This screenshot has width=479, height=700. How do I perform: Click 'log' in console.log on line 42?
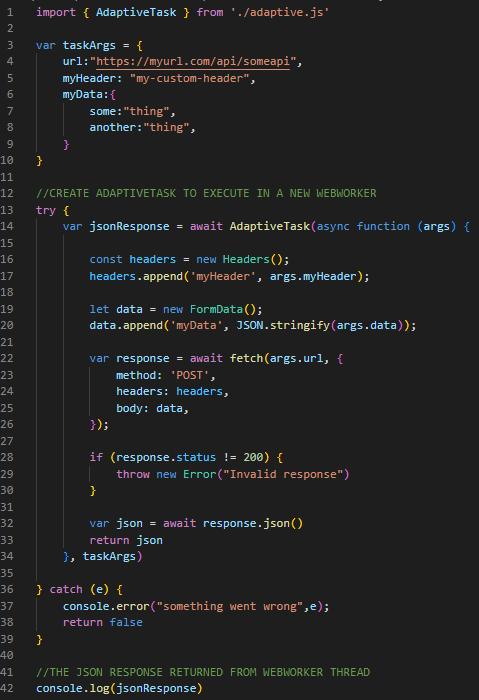tap(99, 689)
